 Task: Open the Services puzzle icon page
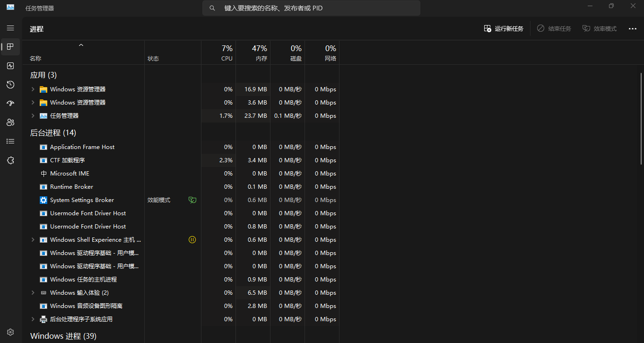[10, 160]
